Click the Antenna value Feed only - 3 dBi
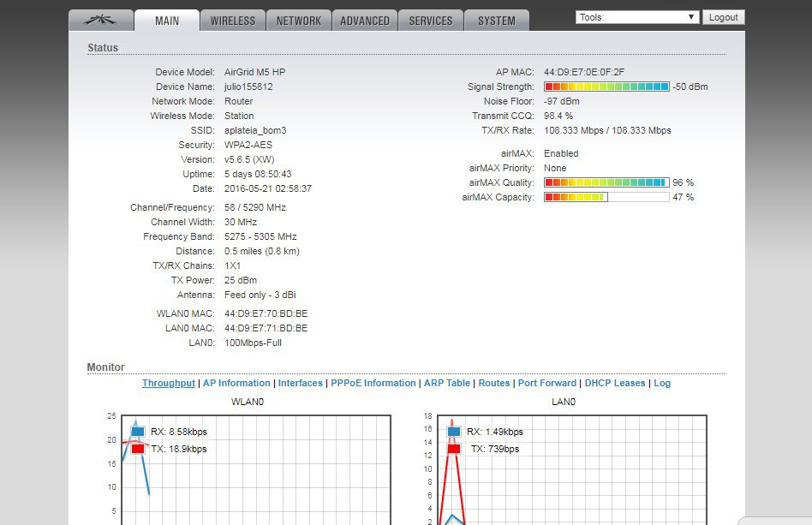 260,295
